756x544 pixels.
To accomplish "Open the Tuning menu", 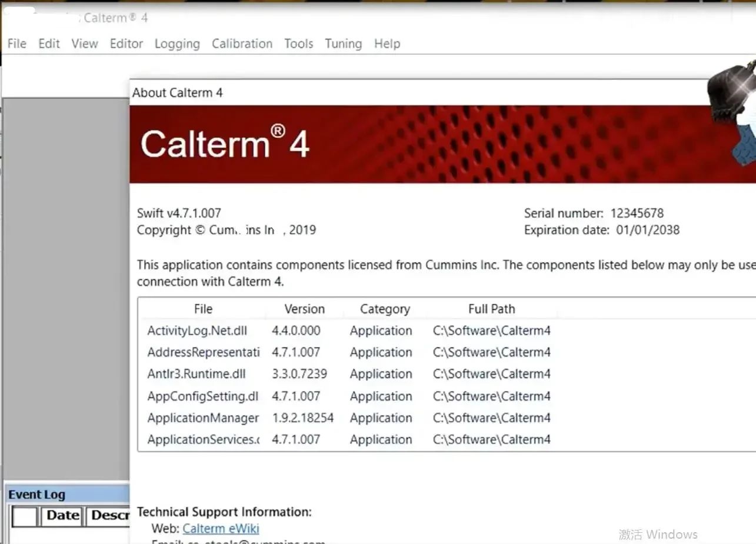I will (344, 44).
